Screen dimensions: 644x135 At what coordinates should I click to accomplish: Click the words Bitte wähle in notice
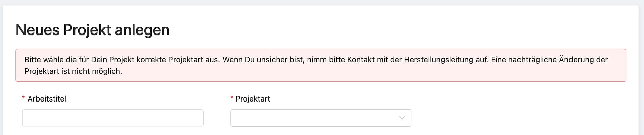point(43,60)
